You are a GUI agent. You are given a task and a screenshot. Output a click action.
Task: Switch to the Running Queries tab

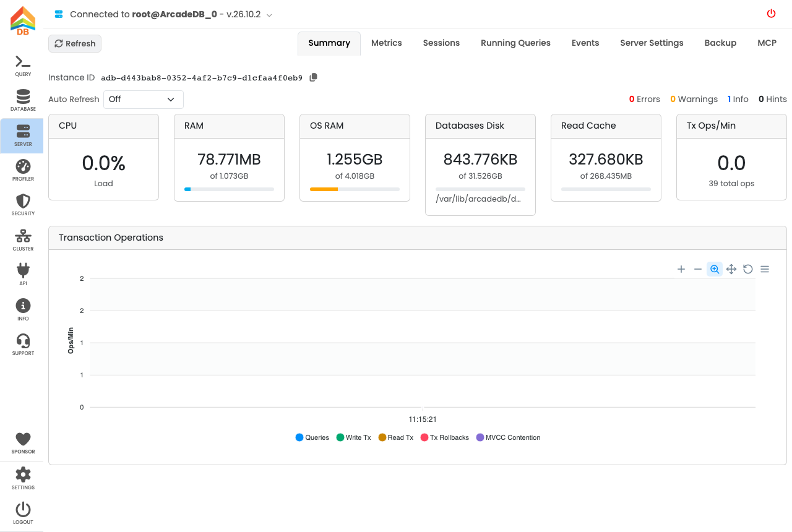(x=515, y=43)
